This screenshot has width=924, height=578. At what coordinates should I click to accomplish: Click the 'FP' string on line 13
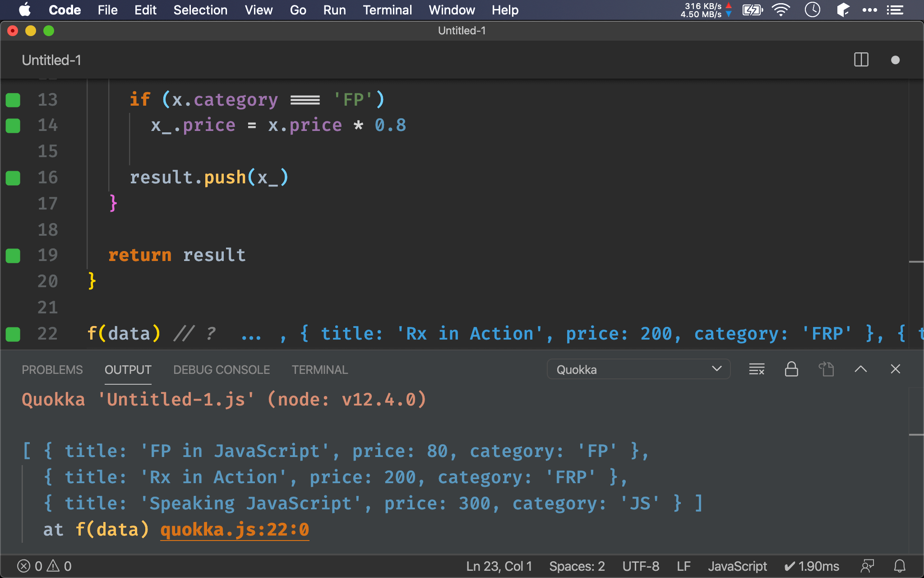pyautogui.click(x=353, y=99)
